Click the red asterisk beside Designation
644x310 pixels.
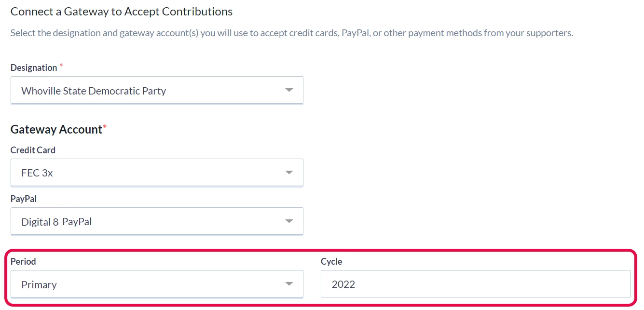pos(61,65)
